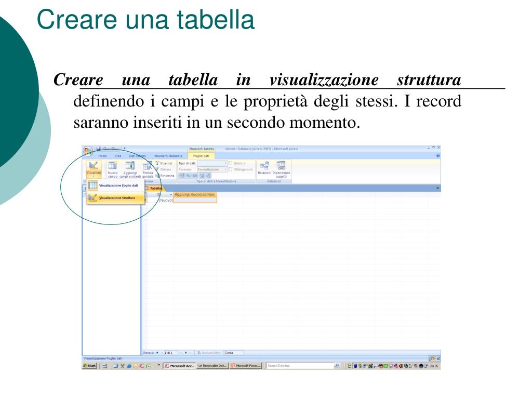Screen dimensions: 532x399
Task: Save using Quick Access floppy icon
Action: [x=98, y=149]
